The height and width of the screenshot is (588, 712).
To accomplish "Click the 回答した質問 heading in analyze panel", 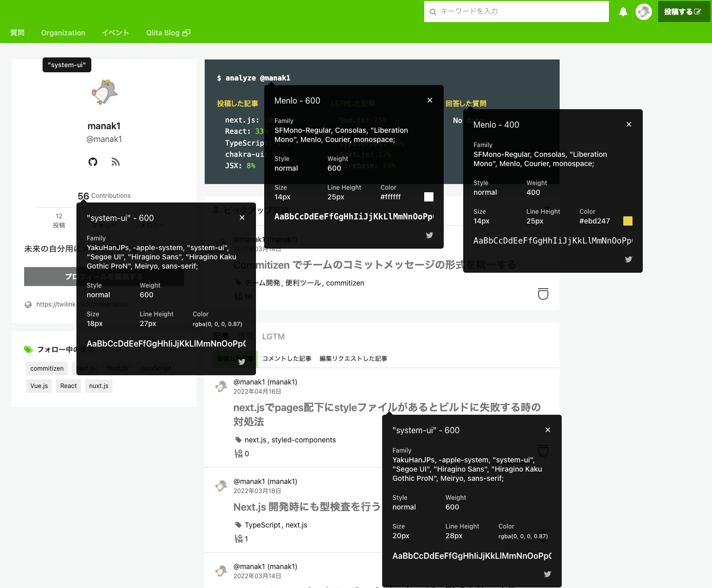I will point(466,104).
